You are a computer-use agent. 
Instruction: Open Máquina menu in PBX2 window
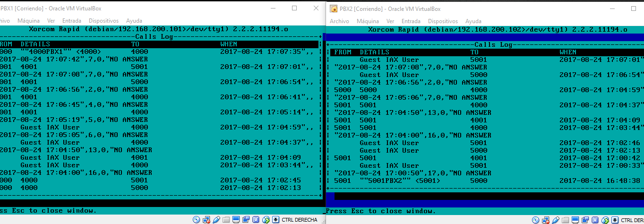pyautogui.click(x=368, y=21)
